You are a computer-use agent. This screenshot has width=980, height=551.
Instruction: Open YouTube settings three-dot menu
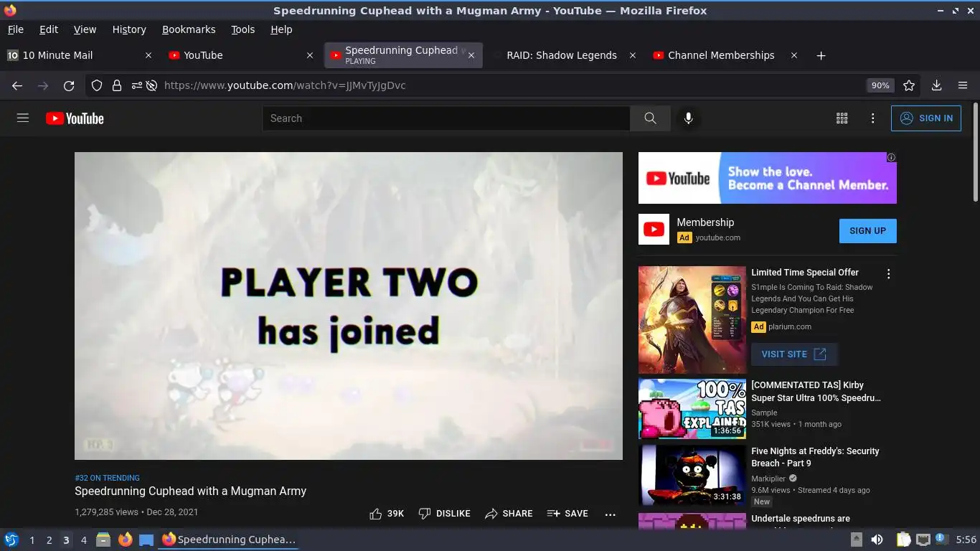click(x=872, y=118)
